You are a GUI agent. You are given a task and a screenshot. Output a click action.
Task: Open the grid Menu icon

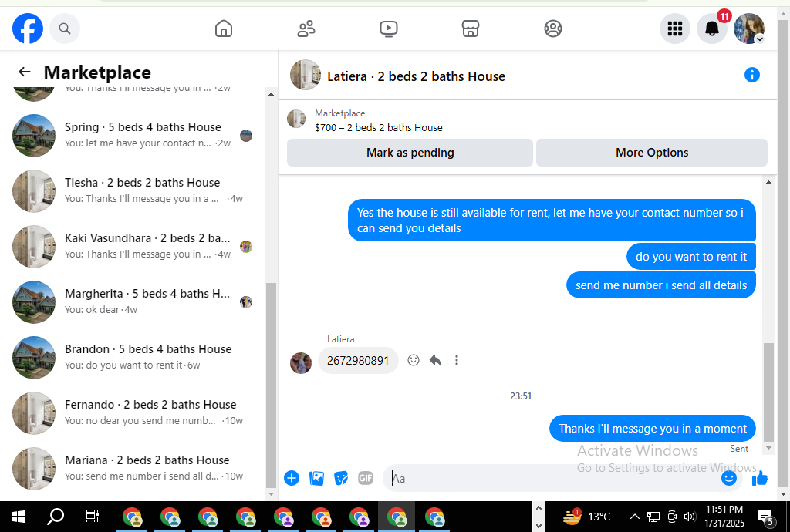(x=674, y=29)
